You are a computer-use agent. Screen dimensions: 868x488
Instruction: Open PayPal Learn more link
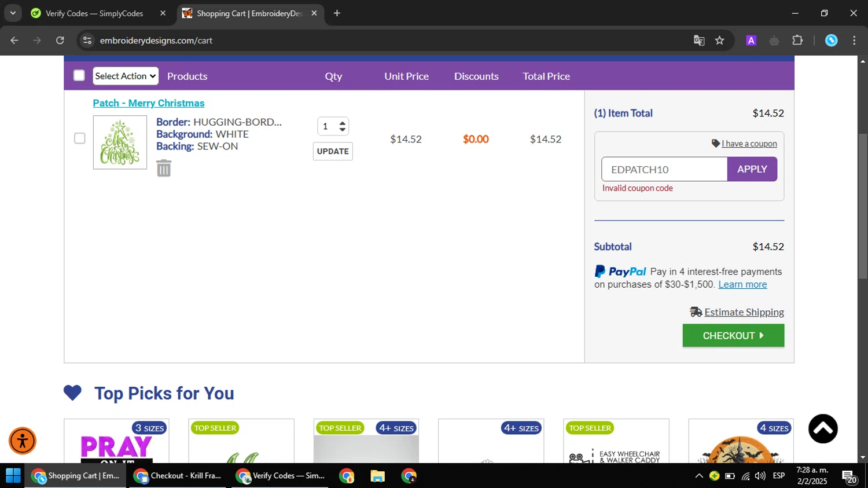[742, 284]
